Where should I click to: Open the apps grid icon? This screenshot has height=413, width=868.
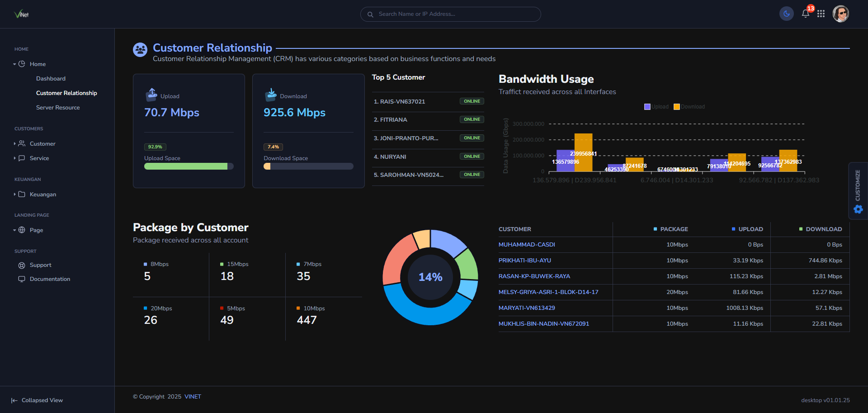coord(821,14)
